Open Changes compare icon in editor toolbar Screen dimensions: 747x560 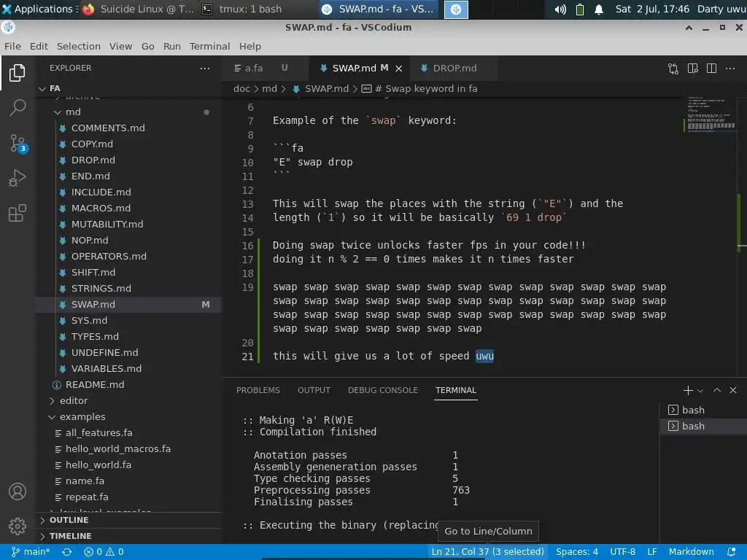pyautogui.click(x=673, y=69)
